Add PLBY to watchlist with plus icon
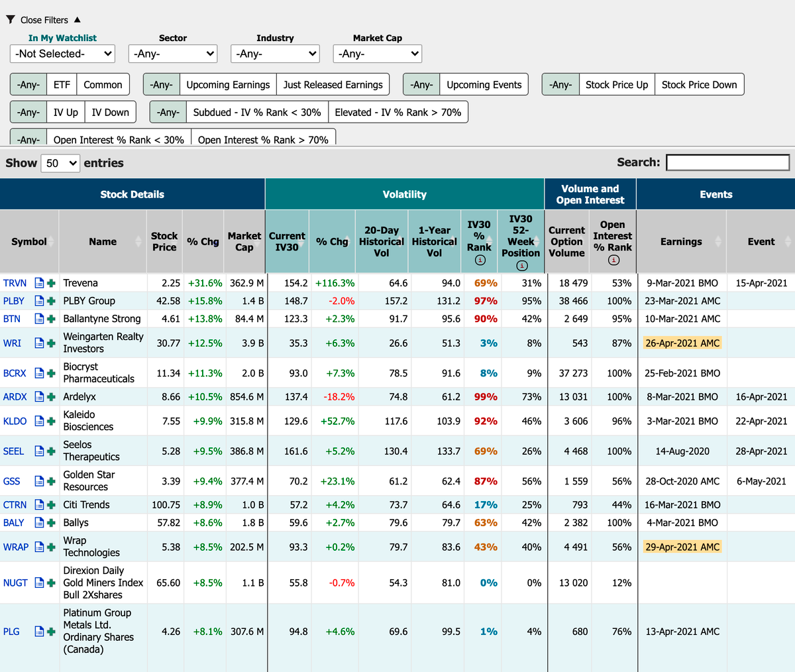The height and width of the screenshot is (672, 795). click(51, 301)
